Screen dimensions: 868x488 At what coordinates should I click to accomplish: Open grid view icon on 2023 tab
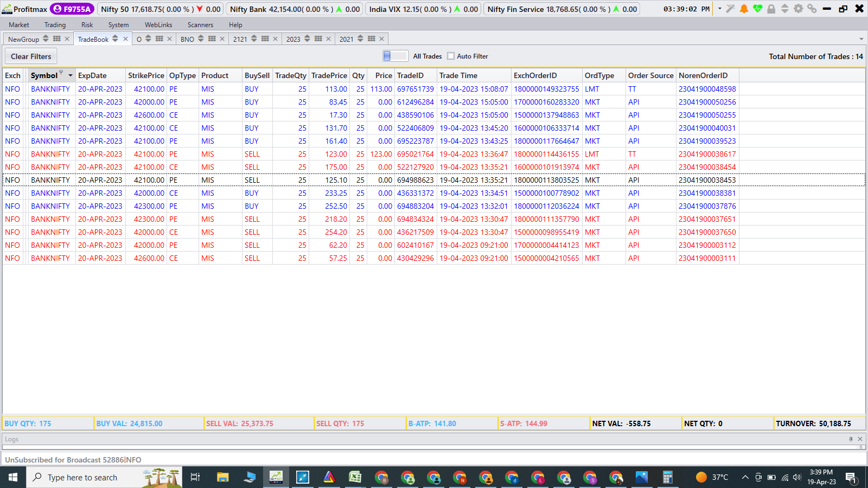point(318,38)
